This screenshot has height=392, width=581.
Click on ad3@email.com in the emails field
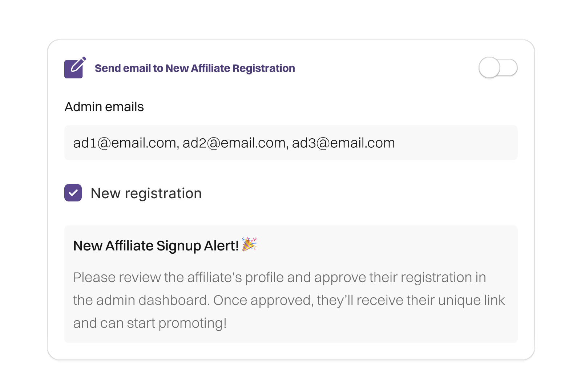click(343, 143)
